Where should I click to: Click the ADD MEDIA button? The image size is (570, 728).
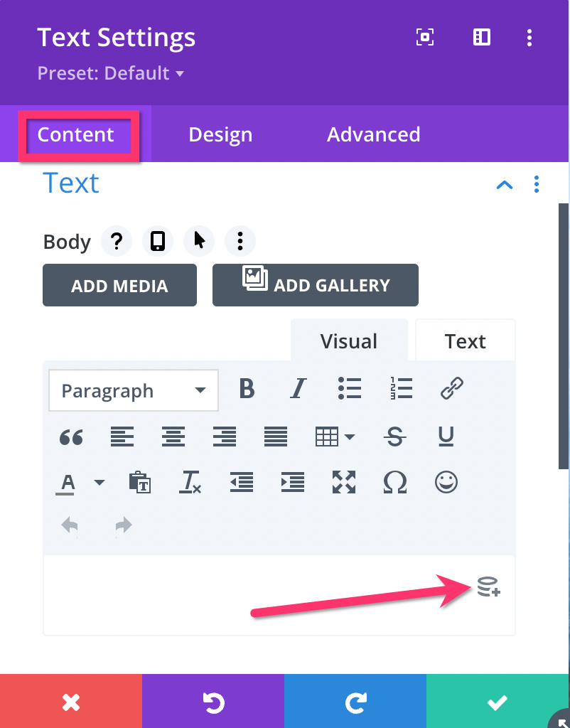point(119,286)
